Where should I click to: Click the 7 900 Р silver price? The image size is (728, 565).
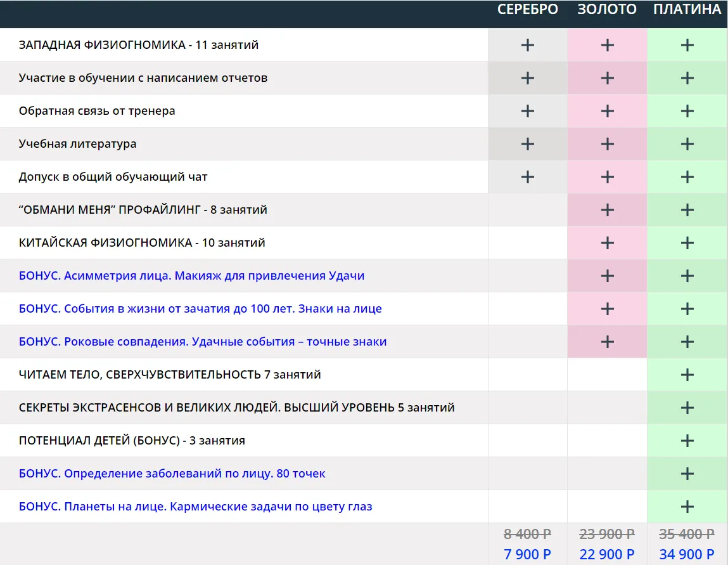coord(527,554)
